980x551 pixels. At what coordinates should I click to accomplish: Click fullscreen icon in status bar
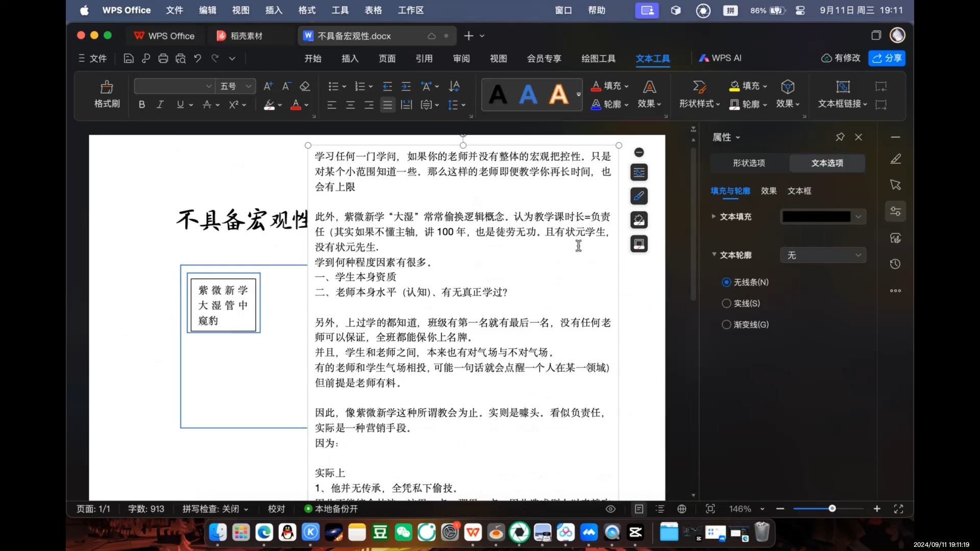(x=899, y=509)
